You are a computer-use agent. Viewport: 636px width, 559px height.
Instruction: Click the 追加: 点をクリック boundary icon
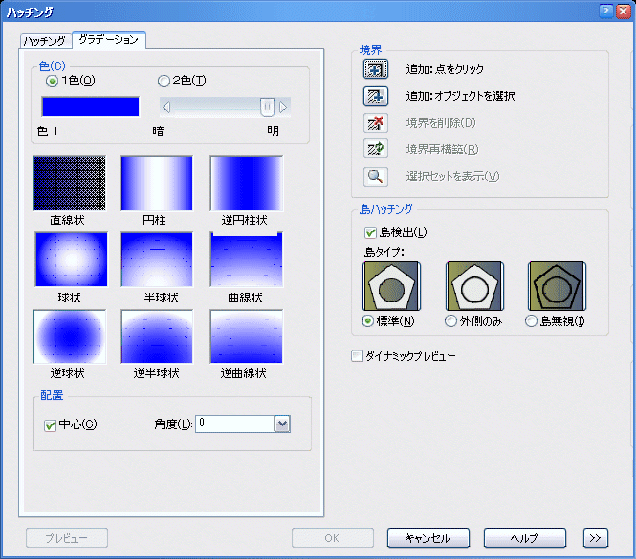coord(375,69)
